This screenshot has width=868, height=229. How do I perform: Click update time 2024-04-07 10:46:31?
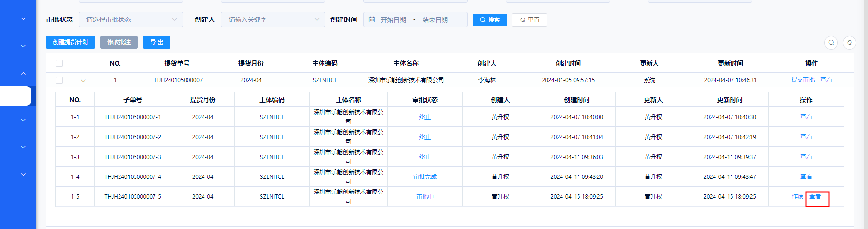point(731,80)
